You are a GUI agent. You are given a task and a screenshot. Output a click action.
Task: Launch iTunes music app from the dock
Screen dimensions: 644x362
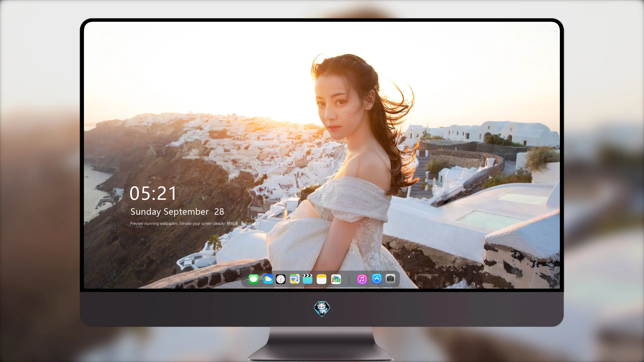(362, 279)
